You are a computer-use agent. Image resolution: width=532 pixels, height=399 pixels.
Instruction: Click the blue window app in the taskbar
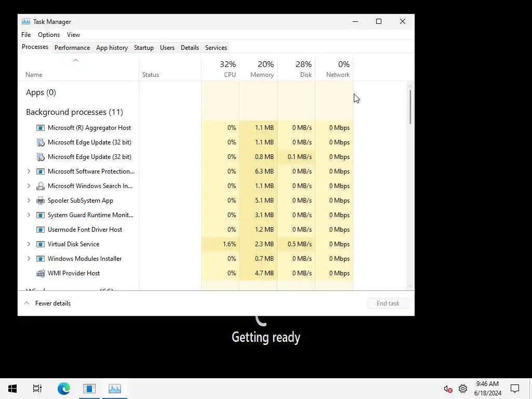(89, 389)
